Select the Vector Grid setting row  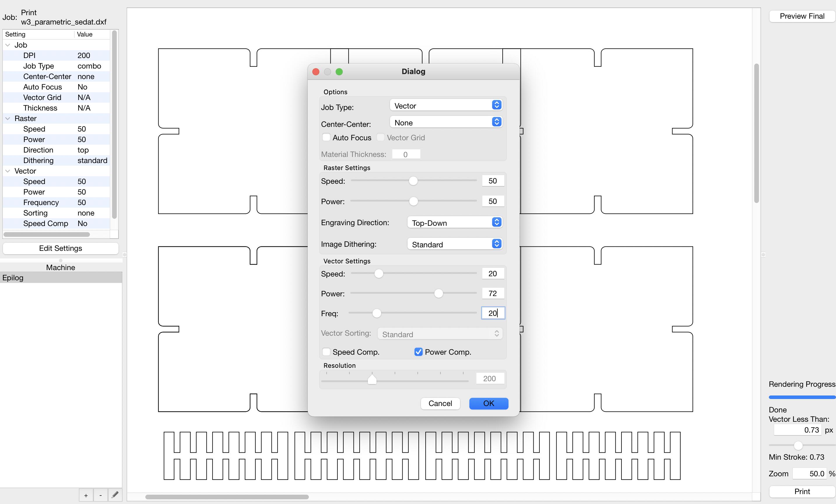pos(56,98)
